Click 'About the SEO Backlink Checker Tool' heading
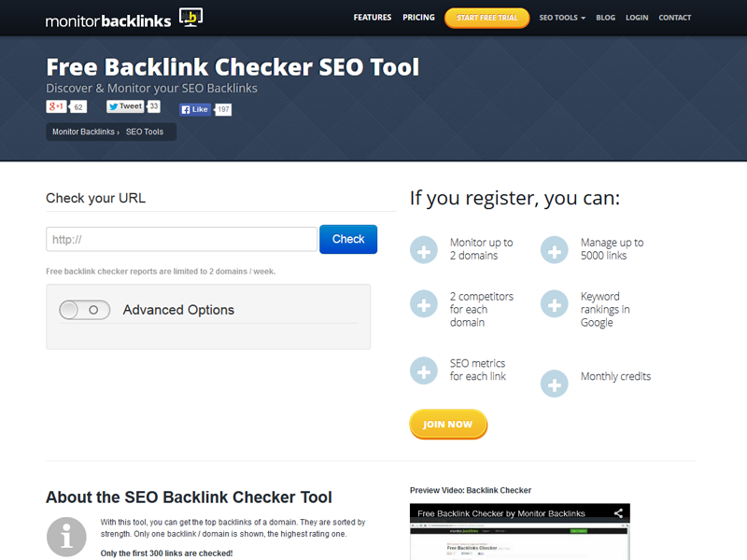 189,497
